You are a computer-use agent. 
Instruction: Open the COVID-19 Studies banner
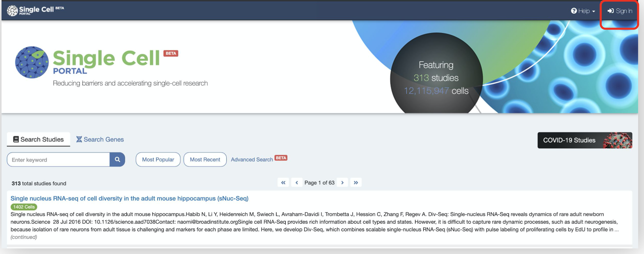pos(585,140)
